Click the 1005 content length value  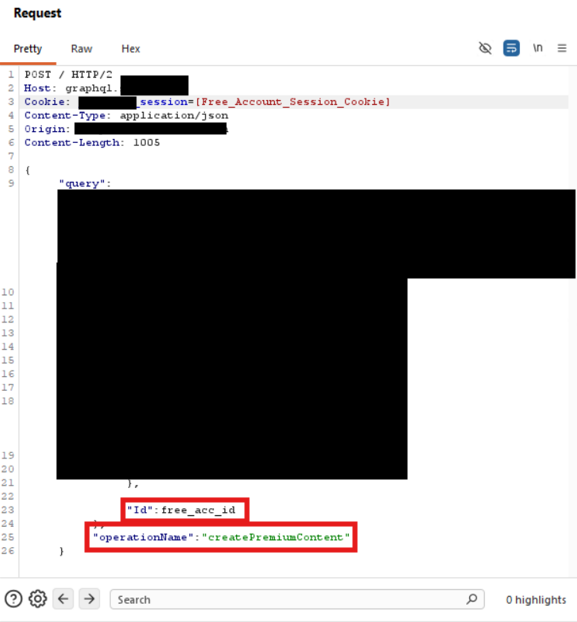point(146,142)
